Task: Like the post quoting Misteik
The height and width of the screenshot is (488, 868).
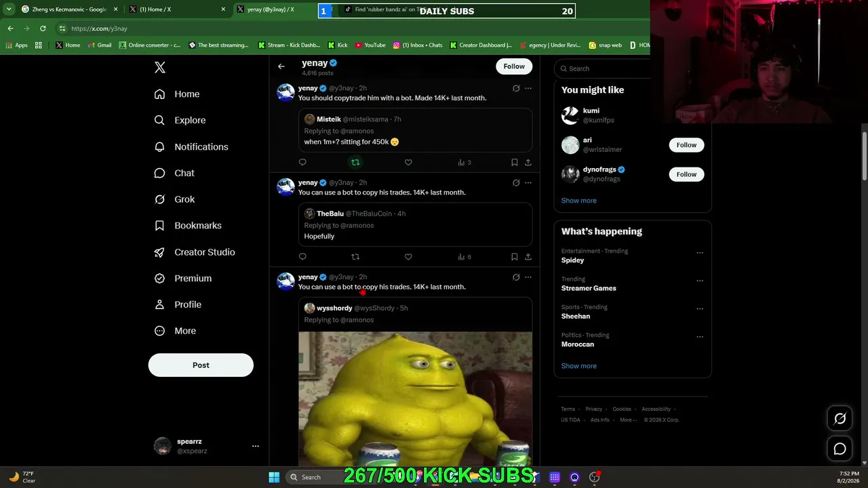Action: coord(408,162)
